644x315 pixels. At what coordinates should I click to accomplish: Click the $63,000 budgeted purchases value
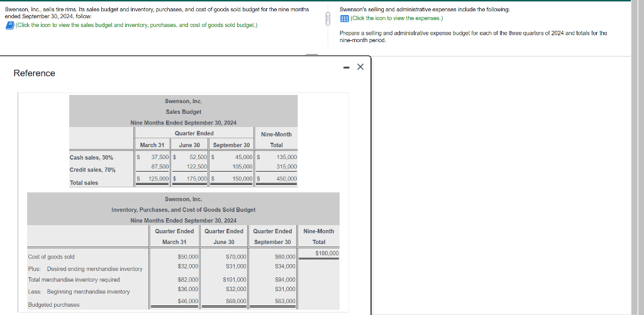(285, 301)
